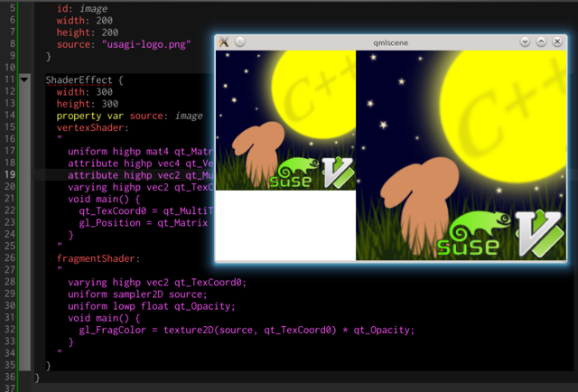The height and width of the screenshot is (392, 578).
Task: Click "varying highp vec2 qt_TexC" on line 20
Action: (141, 187)
